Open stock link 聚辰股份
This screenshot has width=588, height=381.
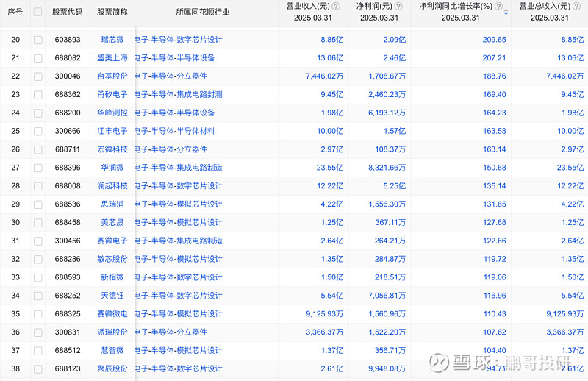click(x=112, y=369)
